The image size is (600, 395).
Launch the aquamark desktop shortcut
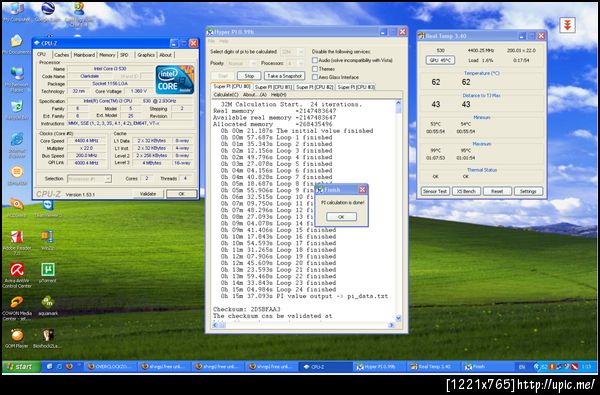click(47, 305)
